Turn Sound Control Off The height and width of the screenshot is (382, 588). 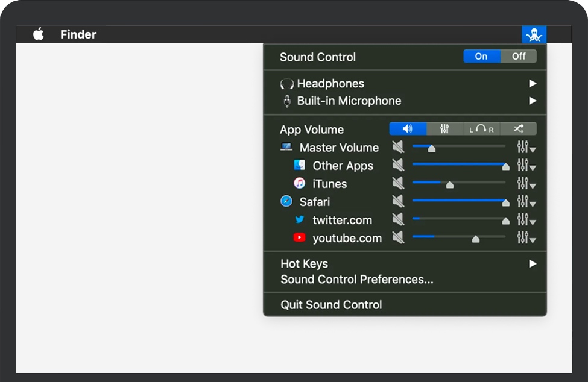(x=519, y=56)
